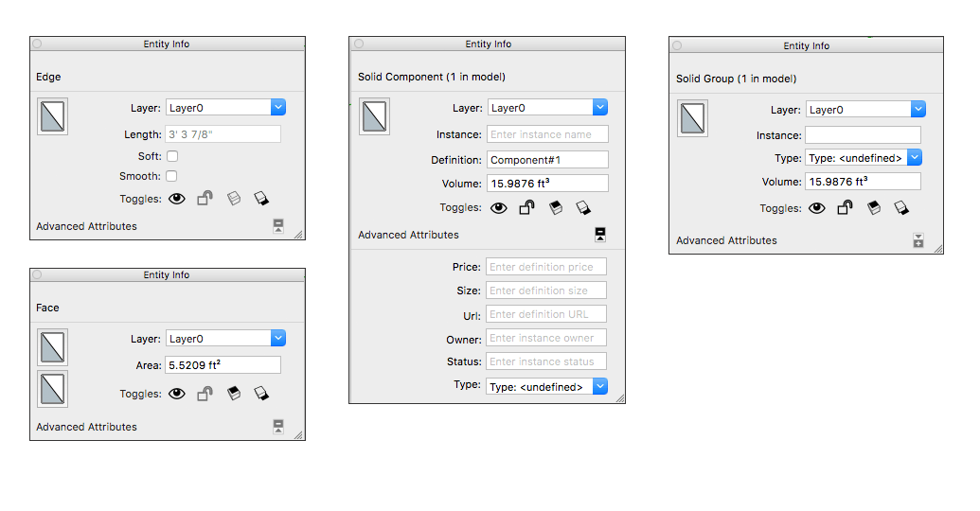This screenshot has width=980, height=511.
Task: Click material swatch in Edge panel
Action: point(52,116)
